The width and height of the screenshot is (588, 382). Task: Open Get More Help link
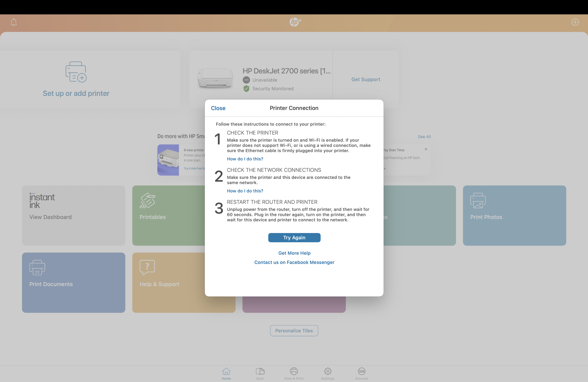294,253
